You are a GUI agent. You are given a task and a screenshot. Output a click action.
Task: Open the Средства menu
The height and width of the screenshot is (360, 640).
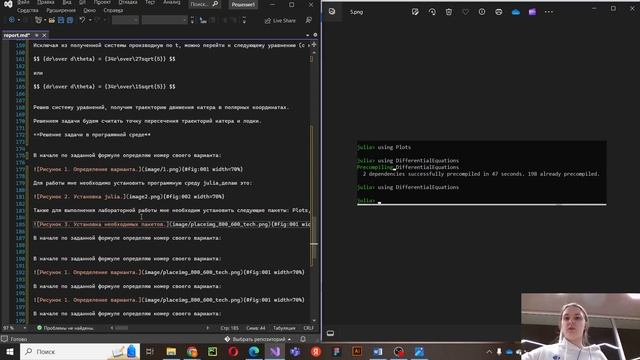(28, 10)
